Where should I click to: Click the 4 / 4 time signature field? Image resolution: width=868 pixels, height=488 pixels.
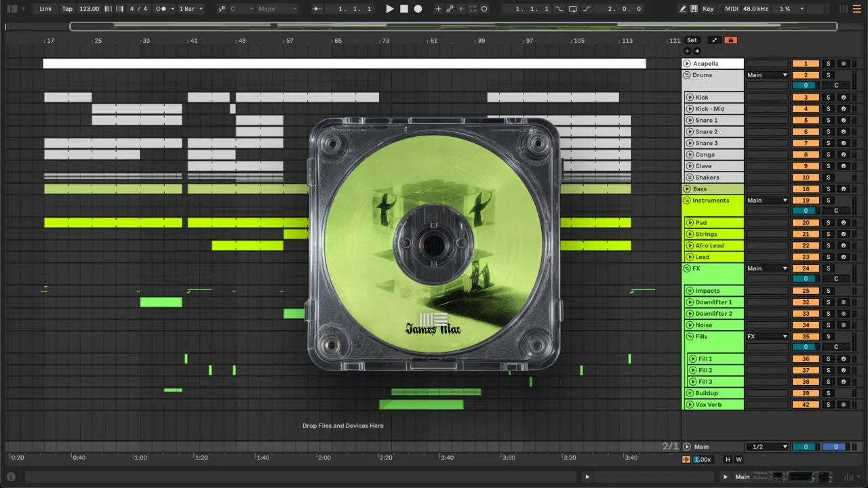(138, 9)
